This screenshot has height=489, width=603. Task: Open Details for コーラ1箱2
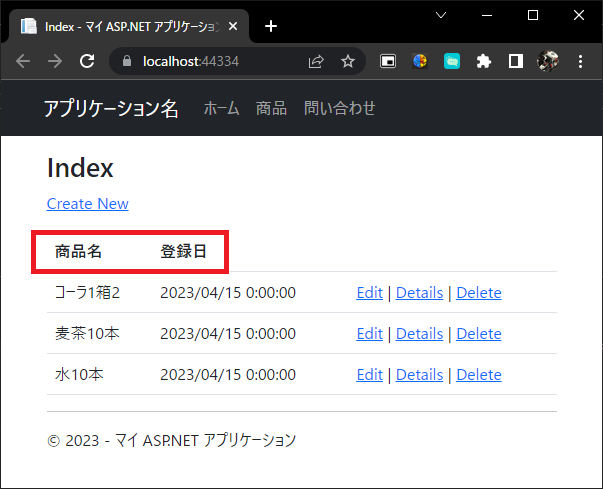pyautogui.click(x=420, y=293)
